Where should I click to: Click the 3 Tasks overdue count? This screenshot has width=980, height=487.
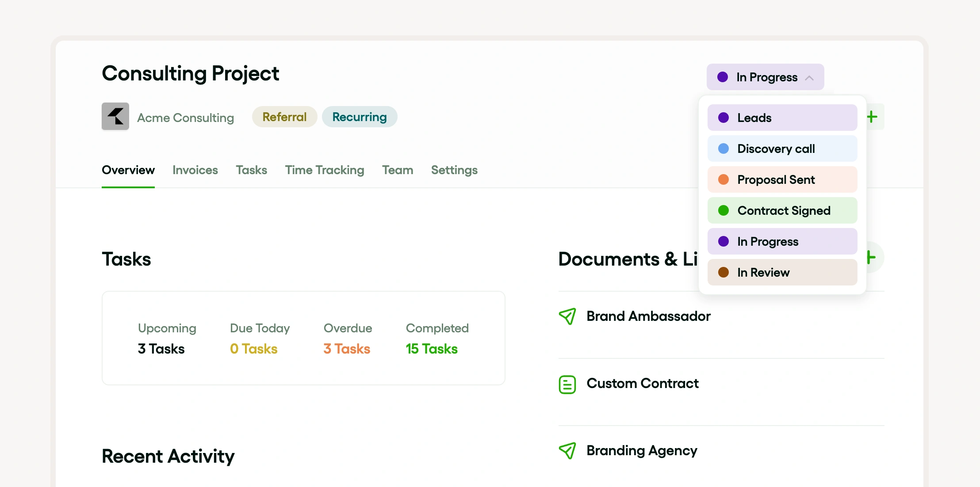346,349
